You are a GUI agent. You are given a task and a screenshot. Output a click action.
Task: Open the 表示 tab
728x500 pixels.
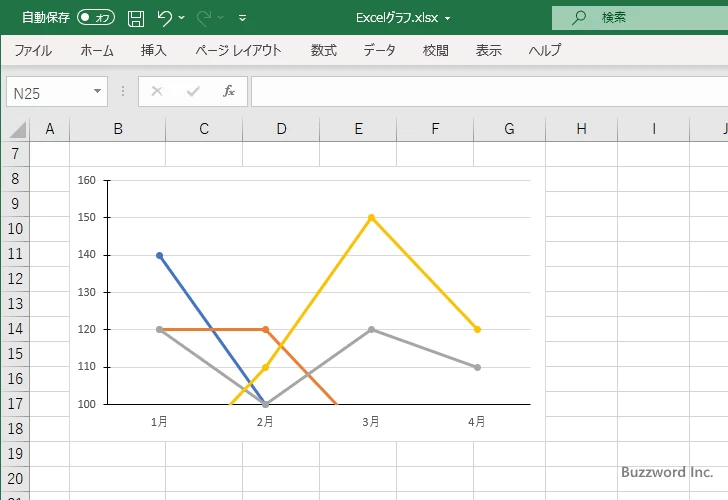488,50
